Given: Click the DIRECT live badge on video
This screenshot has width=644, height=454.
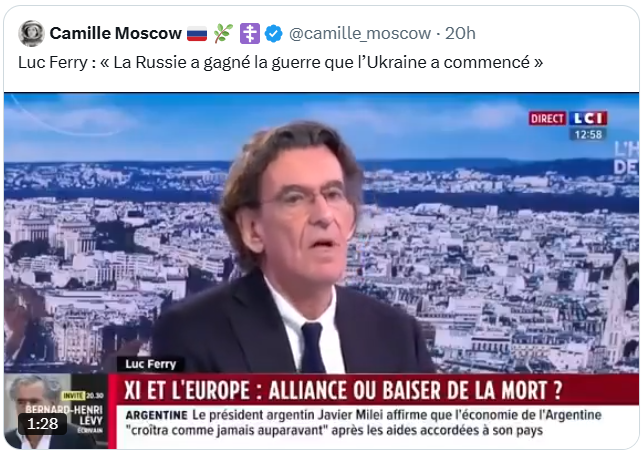Looking at the screenshot, I should (547, 119).
